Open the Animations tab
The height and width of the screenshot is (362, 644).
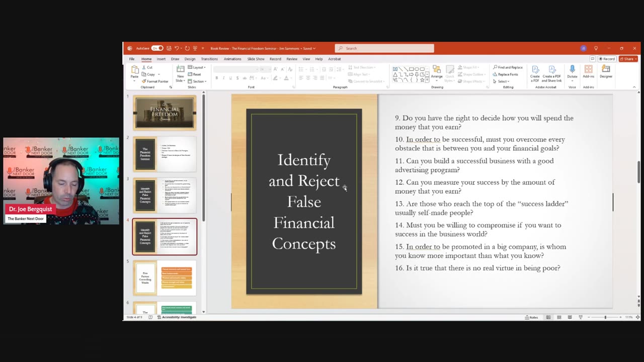click(x=232, y=59)
